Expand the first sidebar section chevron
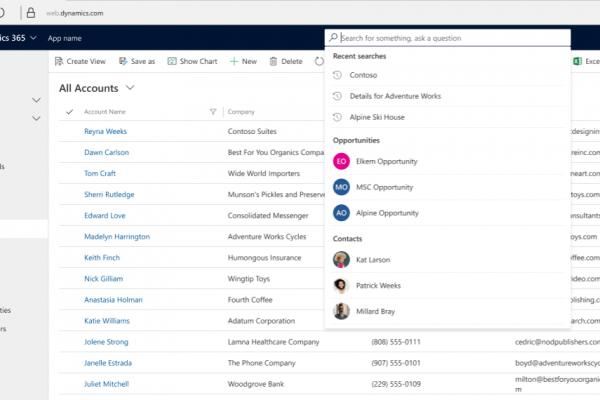 pyautogui.click(x=36, y=100)
